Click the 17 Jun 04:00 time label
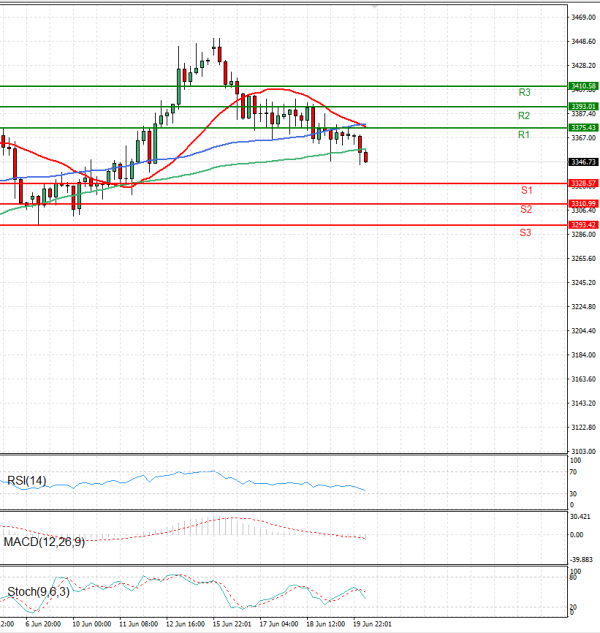Image resolution: width=600 pixels, height=633 pixels. tap(279, 624)
